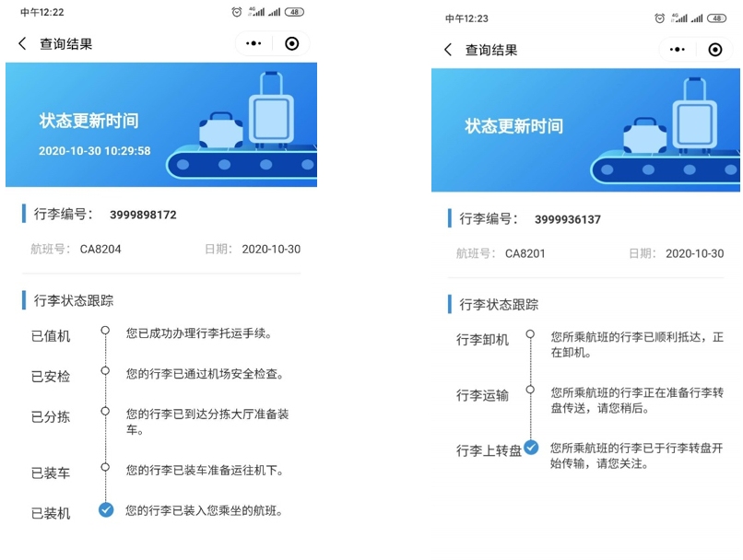Select baggage number 3999898172
743x560 pixels.
click(143, 215)
